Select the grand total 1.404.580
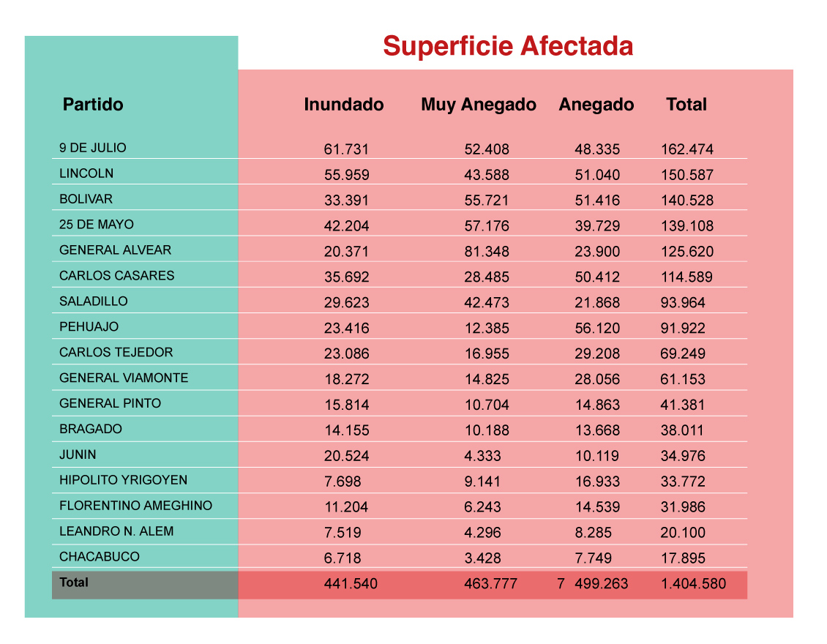This screenshot has width=827, height=644. (x=694, y=583)
